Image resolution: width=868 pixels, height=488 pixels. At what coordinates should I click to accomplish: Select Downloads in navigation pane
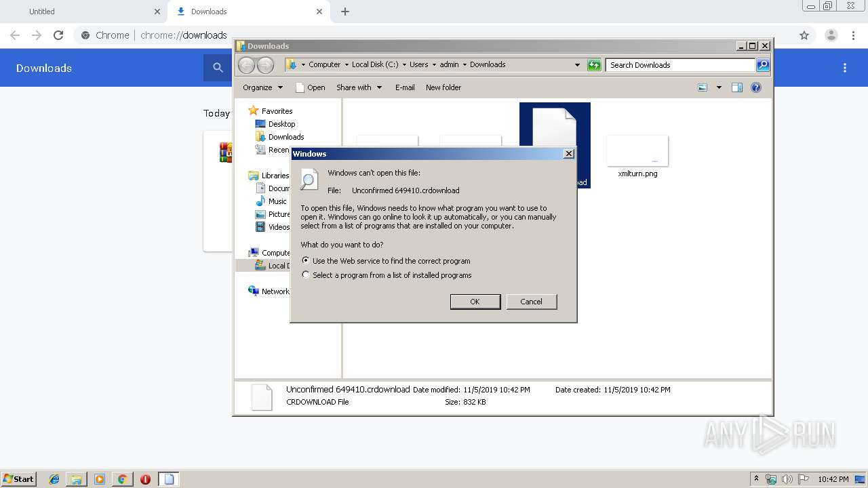(285, 137)
